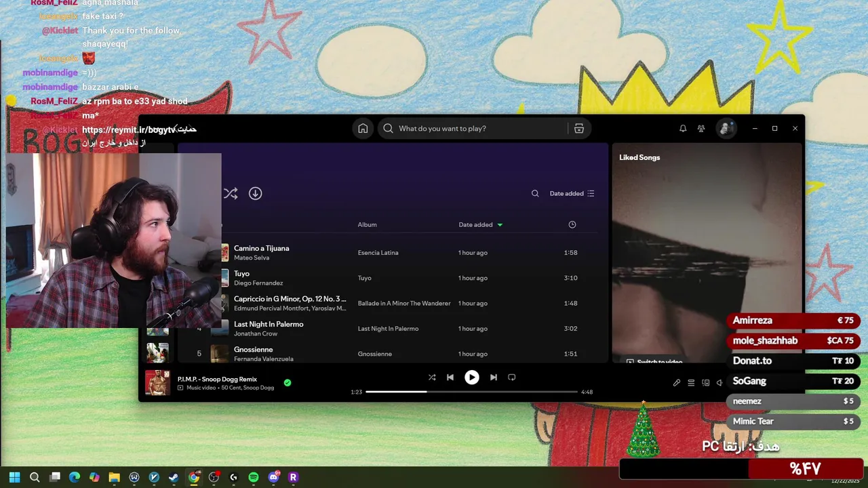
Task: Toggle shuffle in the player controls
Action: tap(432, 378)
